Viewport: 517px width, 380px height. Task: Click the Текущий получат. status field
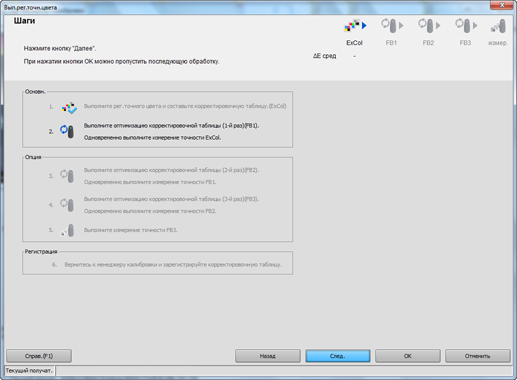[29, 370]
